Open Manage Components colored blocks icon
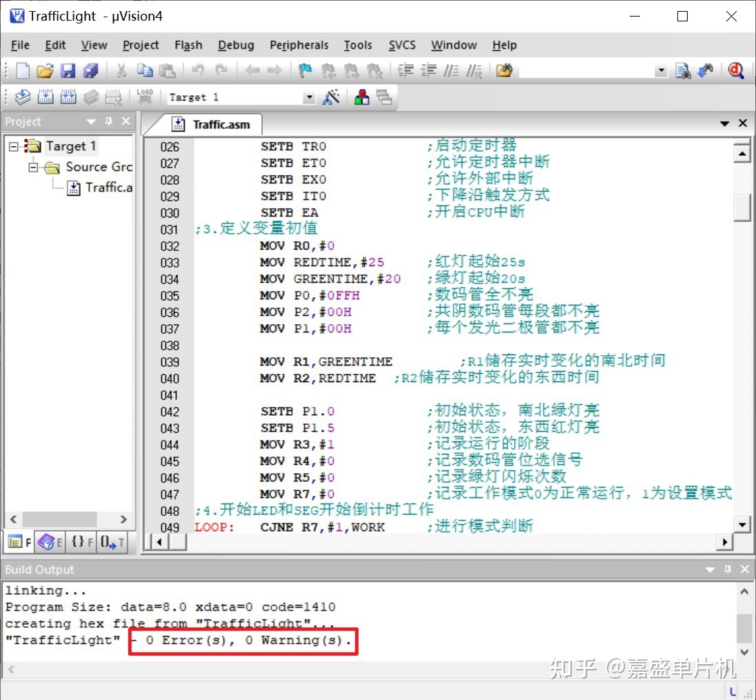This screenshot has height=700, width=756. coord(361,97)
